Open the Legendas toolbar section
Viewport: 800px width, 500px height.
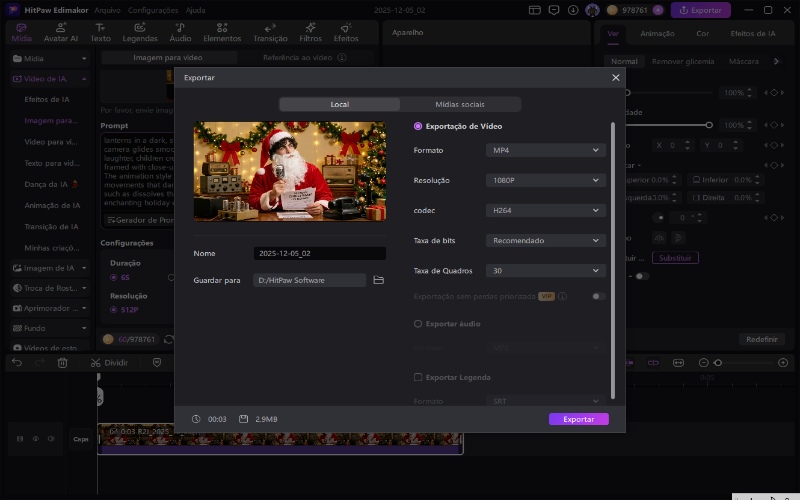[x=140, y=32]
